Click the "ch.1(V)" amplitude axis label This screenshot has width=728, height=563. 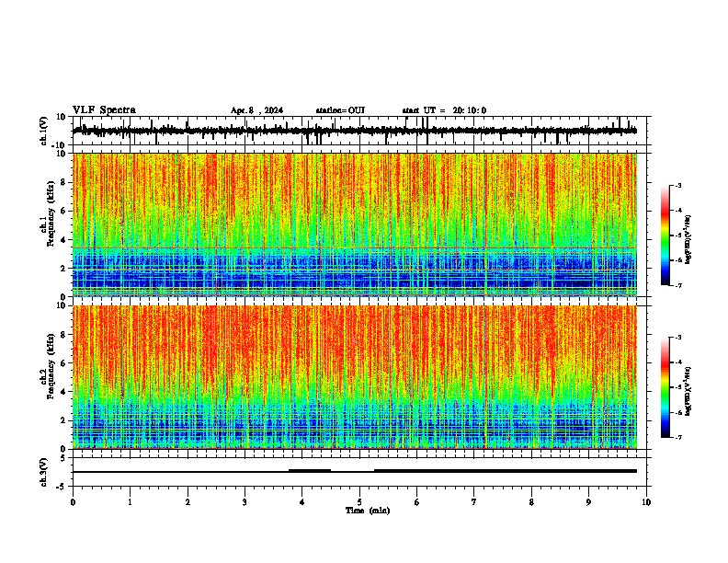point(44,131)
